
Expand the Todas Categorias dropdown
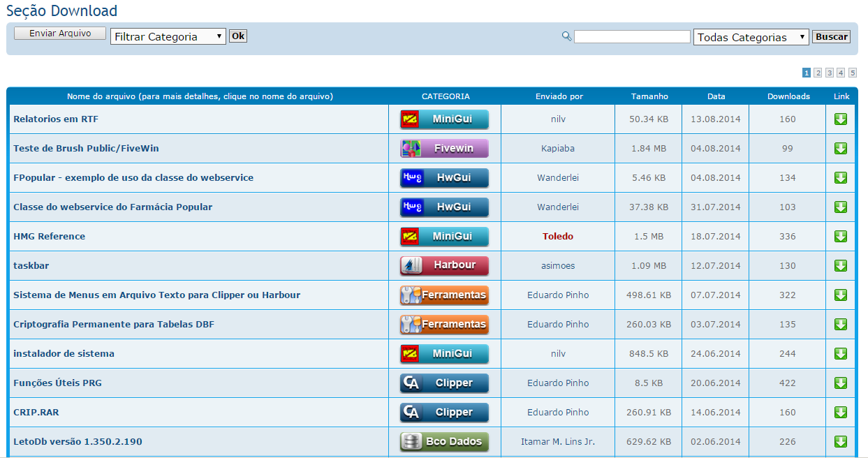point(751,37)
